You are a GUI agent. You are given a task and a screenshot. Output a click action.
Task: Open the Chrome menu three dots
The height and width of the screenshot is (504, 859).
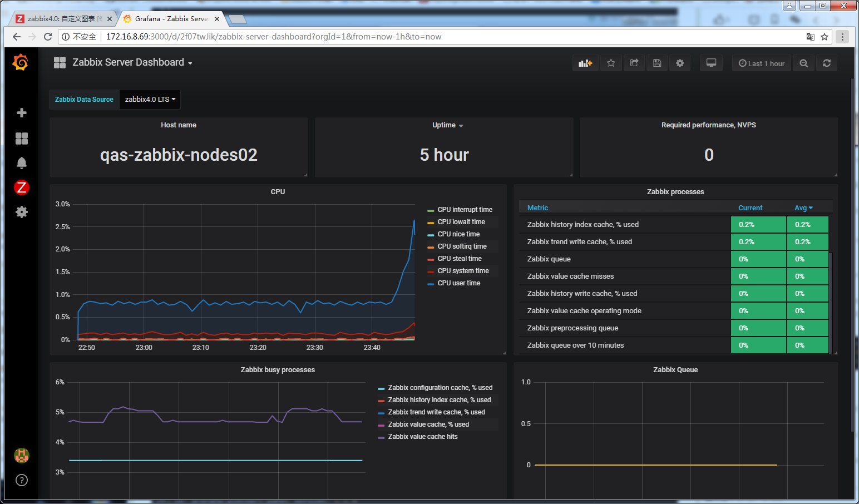842,37
